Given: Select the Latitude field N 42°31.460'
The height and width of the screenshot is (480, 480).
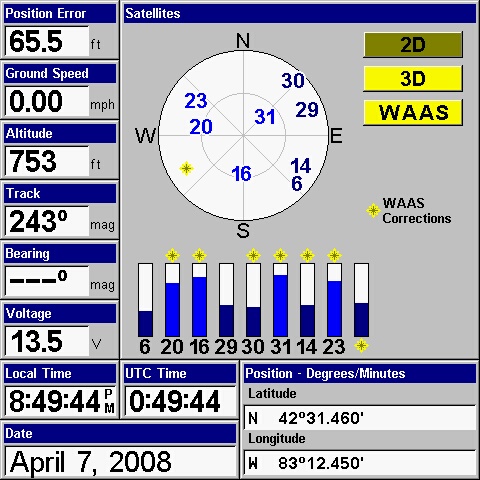Looking at the screenshot, I should (360, 418).
